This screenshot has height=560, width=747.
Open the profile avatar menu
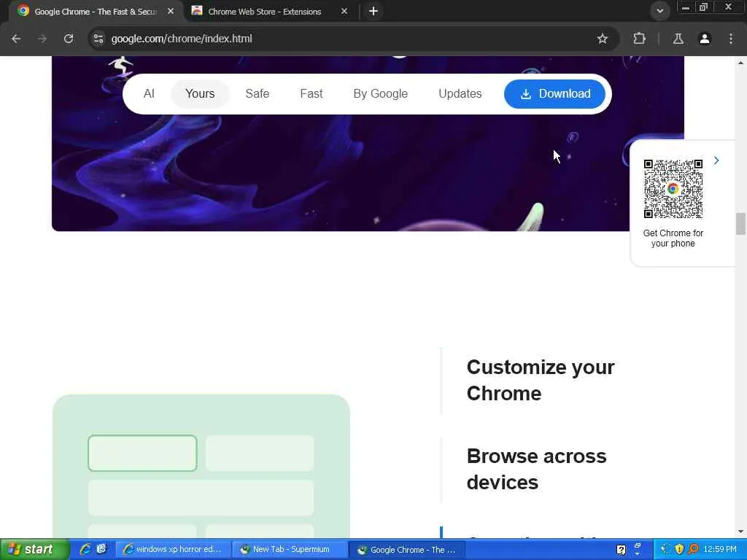point(705,39)
